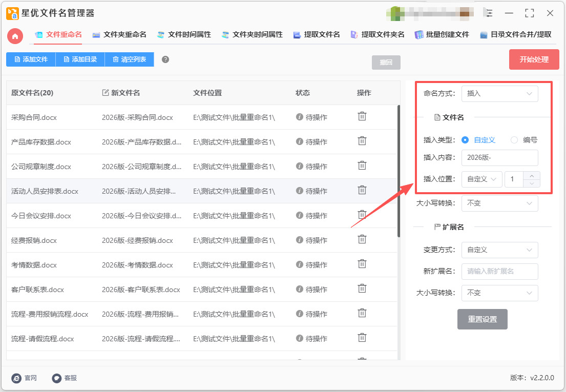The image size is (566, 392).
Task: Delete the 经费报销.docx row
Action: coord(362,239)
